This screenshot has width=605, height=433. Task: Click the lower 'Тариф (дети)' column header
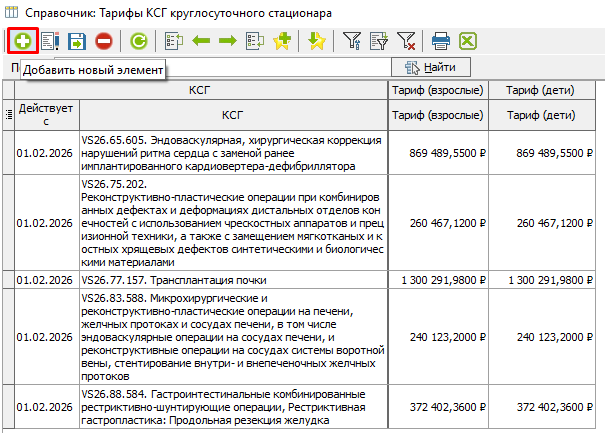click(541, 115)
